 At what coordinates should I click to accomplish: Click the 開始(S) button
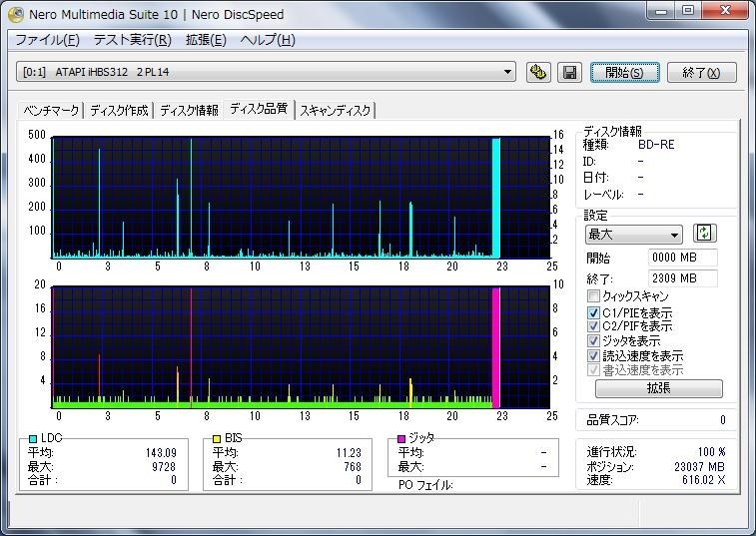click(624, 73)
